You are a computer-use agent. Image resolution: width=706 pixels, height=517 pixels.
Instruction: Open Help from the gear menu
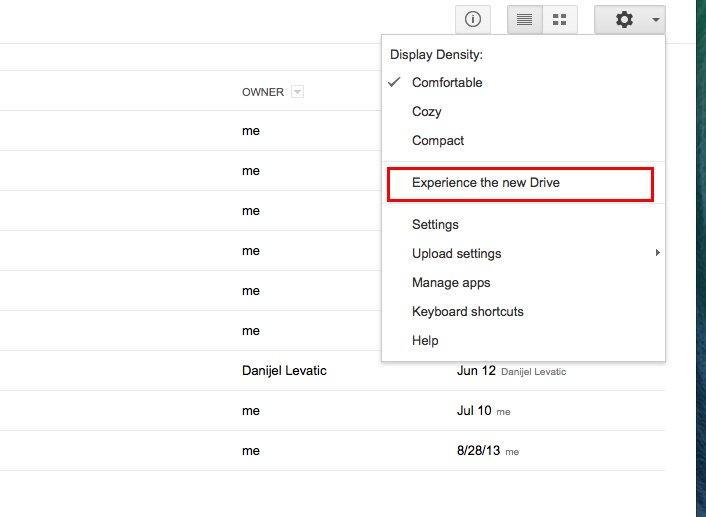coord(523,340)
